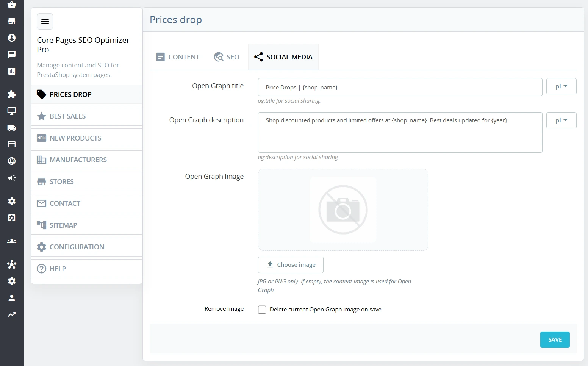This screenshot has width=588, height=366.
Task: Open Modules puzzle icon in sidebar
Action: (12, 94)
